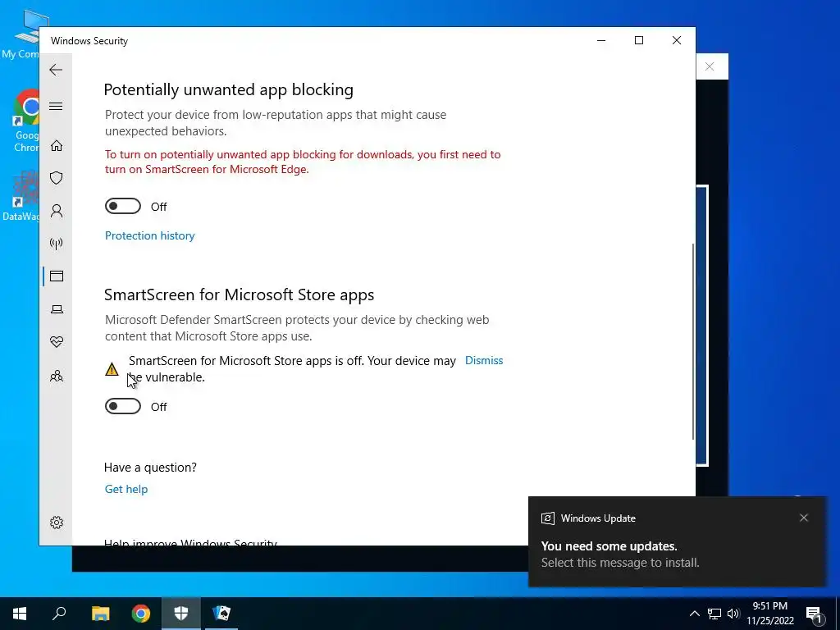Viewport: 840px width, 630px height.
Task: Open Account protection person icon
Action: point(57,211)
